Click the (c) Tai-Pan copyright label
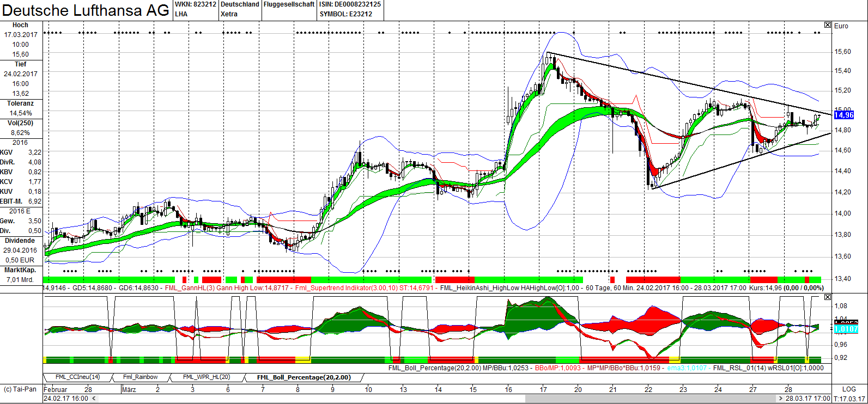The height and width of the screenshot is (404, 868). pyautogui.click(x=20, y=390)
